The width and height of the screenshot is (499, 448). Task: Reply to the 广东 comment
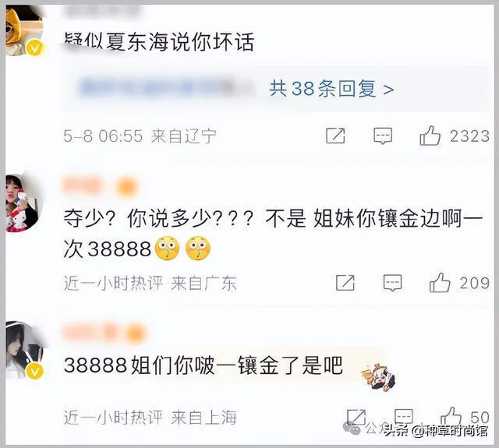392,283
